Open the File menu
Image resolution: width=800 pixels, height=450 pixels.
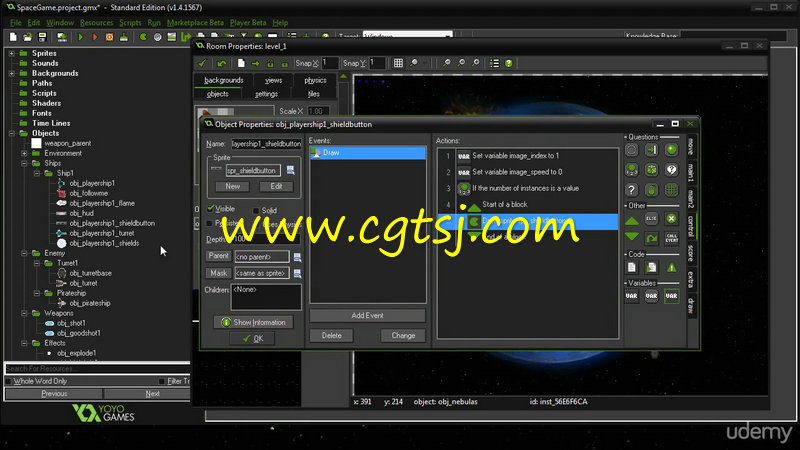(16, 22)
